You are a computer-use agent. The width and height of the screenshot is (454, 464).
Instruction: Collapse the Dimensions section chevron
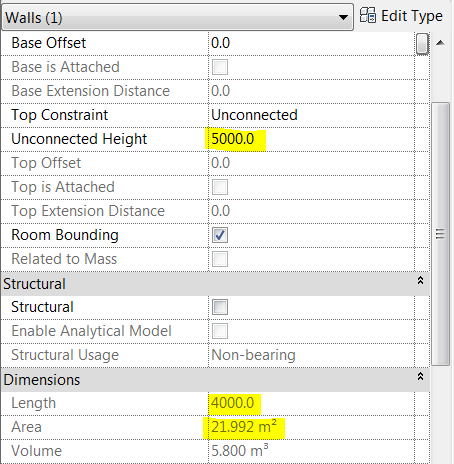[420, 376]
